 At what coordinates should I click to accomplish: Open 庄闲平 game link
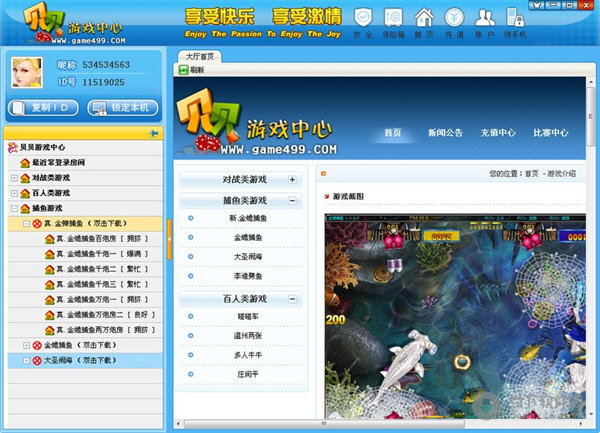click(x=248, y=374)
